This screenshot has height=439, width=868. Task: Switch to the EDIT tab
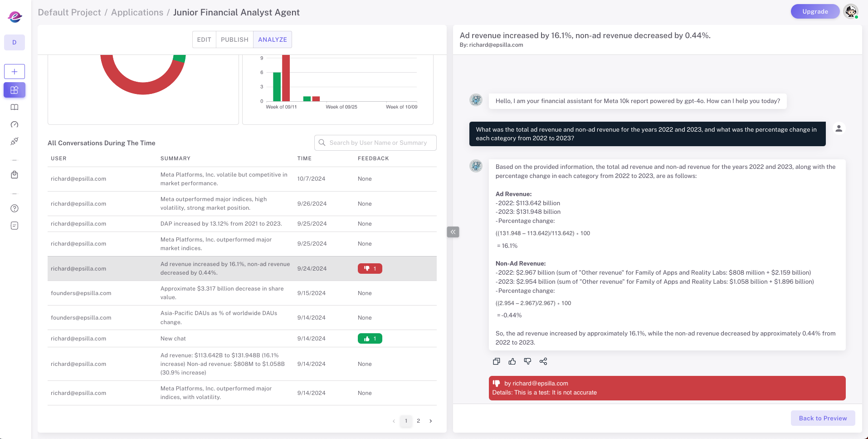pos(204,39)
